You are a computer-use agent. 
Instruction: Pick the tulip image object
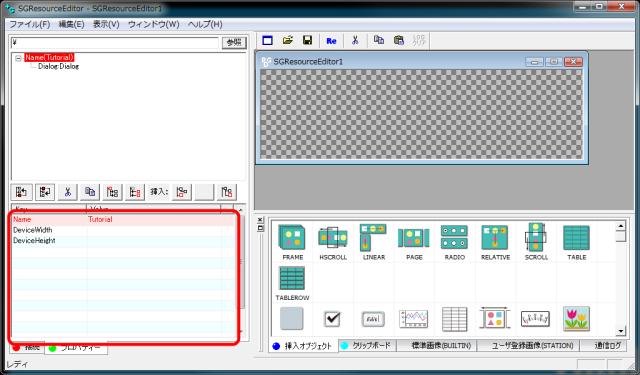(x=576, y=318)
